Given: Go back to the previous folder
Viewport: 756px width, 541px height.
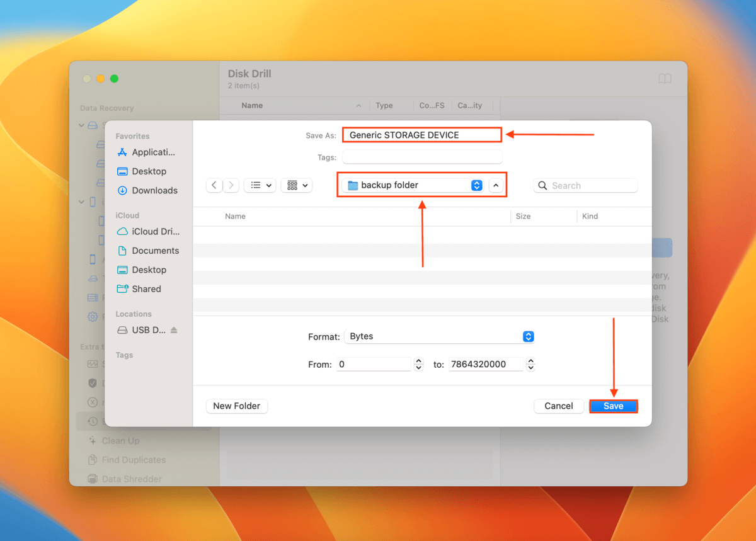Looking at the screenshot, I should click(214, 185).
